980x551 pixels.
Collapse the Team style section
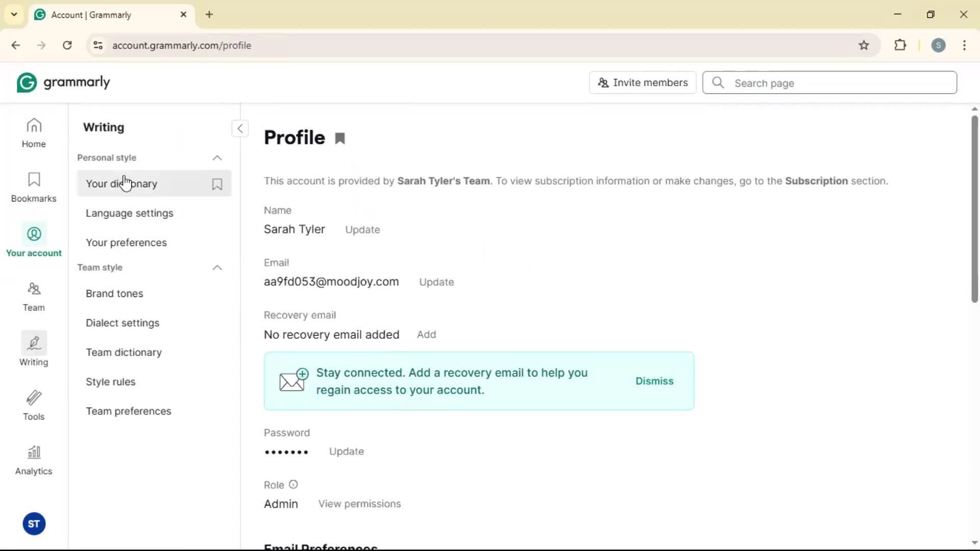tap(217, 268)
